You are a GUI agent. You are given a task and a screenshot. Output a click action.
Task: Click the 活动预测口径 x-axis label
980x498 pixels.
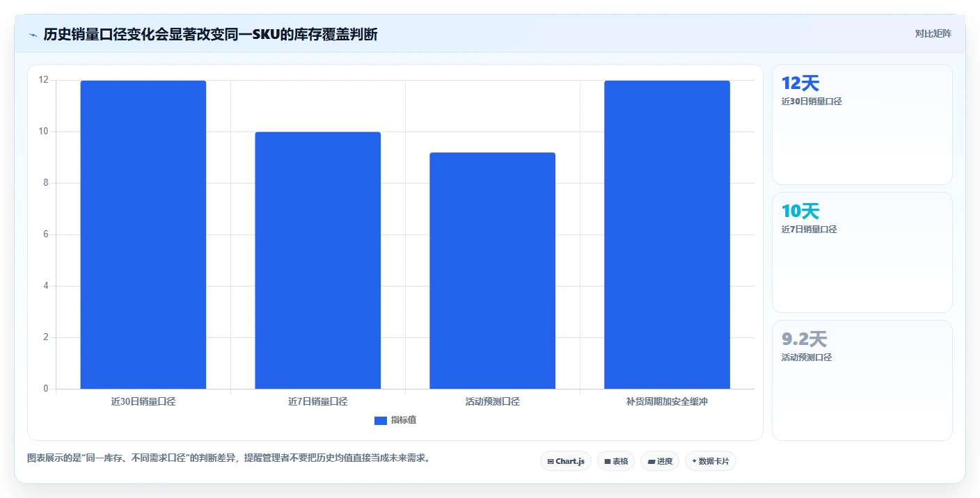[x=493, y=401]
